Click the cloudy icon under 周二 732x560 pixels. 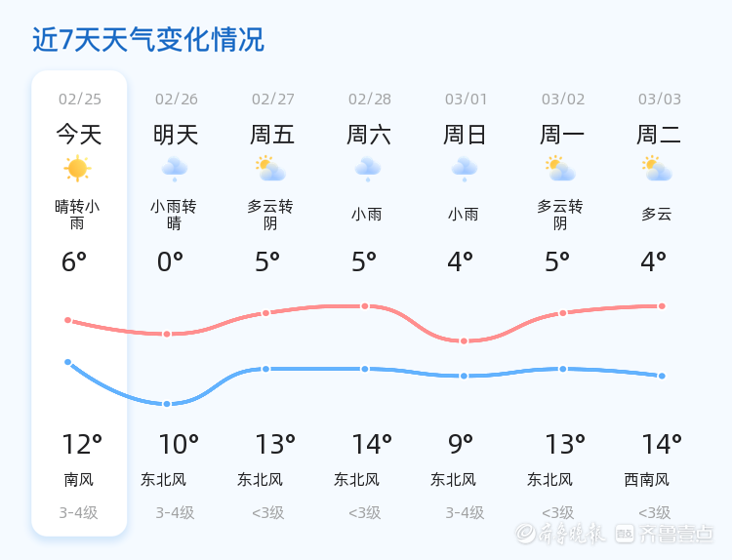(x=657, y=169)
